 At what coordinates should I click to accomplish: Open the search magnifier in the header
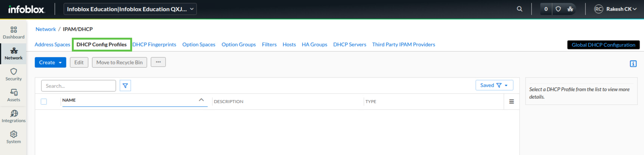pos(520,9)
